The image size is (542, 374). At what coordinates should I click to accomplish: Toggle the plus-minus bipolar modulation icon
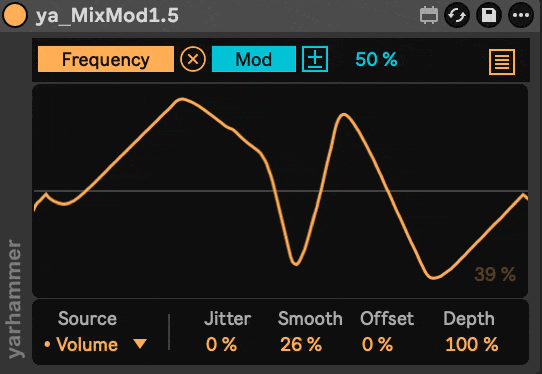coord(315,59)
